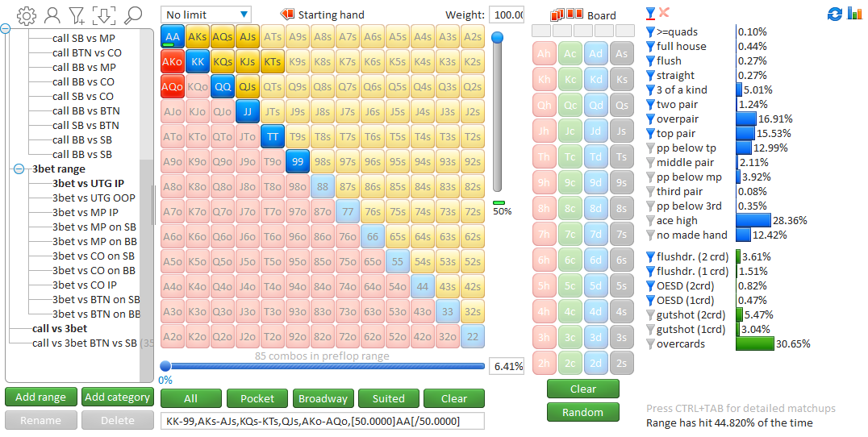Screen dimensions: 868x437
Task: Open the No limit dropdown
Action: tap(206, 15)
